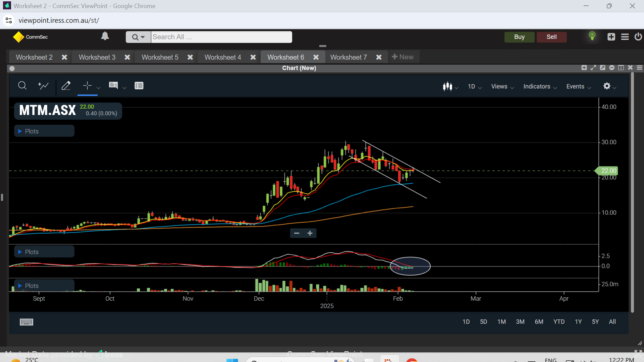Close Worksheet 5 tab
This screenshot has height=362, width=644.
click(190, 57)
